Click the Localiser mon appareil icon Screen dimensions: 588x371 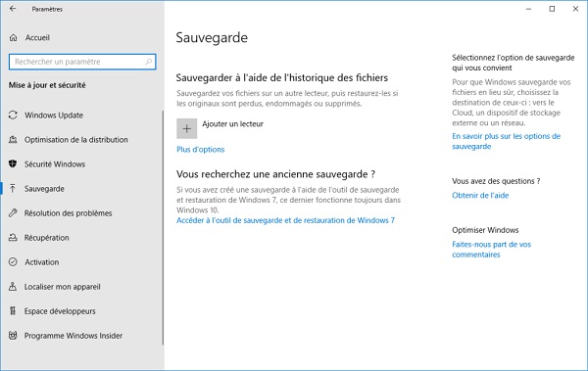pos(13,287)
